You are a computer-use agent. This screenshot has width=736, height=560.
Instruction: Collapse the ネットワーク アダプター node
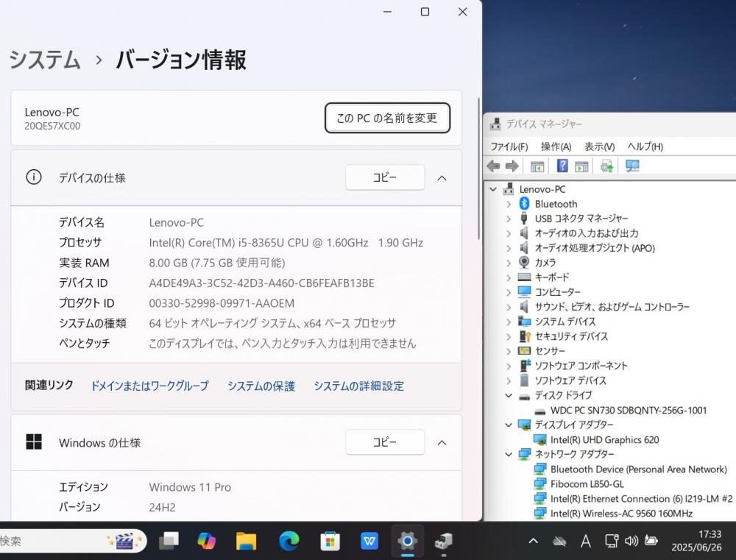pyautogui.click(x=509, y=454)
